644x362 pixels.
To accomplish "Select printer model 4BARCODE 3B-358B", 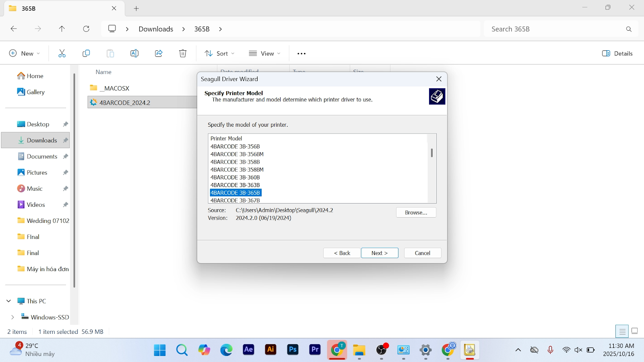I will click(235, 162).
